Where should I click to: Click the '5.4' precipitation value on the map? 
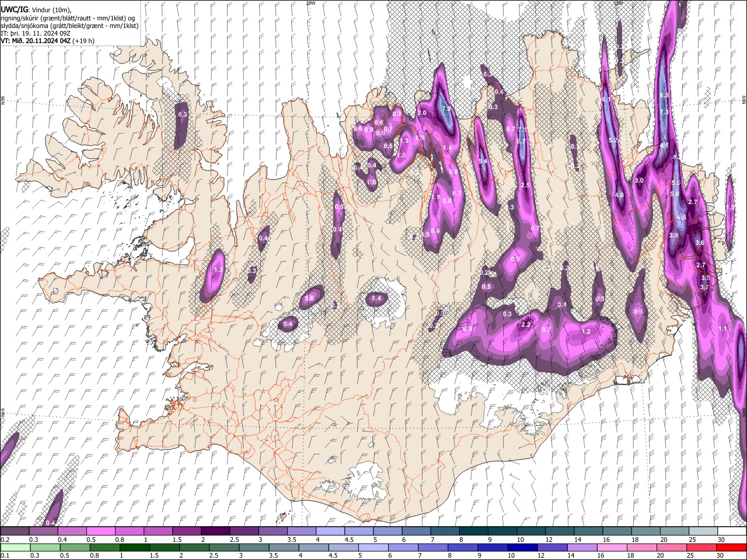click(483, 162)
